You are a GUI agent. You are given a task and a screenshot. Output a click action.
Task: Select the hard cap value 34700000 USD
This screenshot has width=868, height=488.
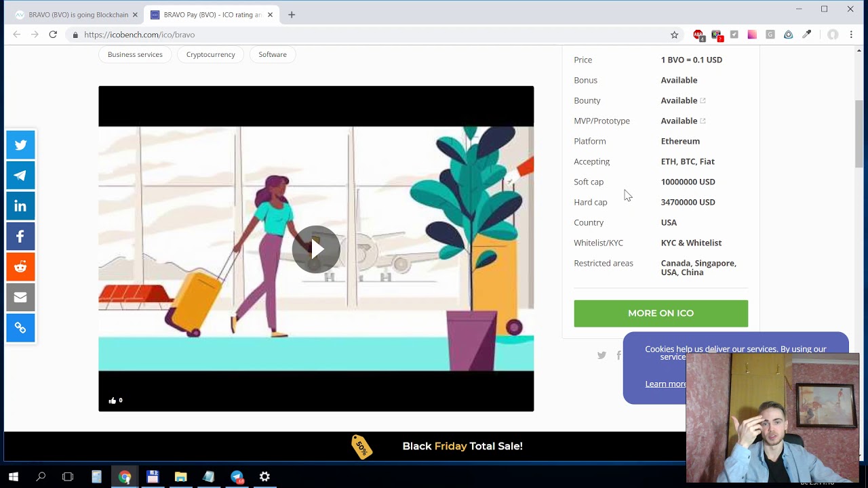tap(688, 202)
